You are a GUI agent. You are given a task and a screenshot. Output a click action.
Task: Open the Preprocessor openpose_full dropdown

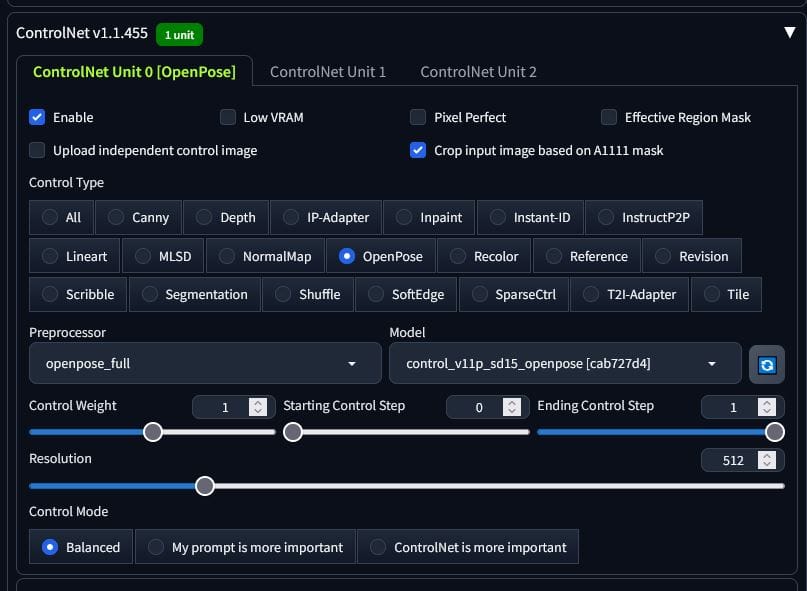coord(205,363)
